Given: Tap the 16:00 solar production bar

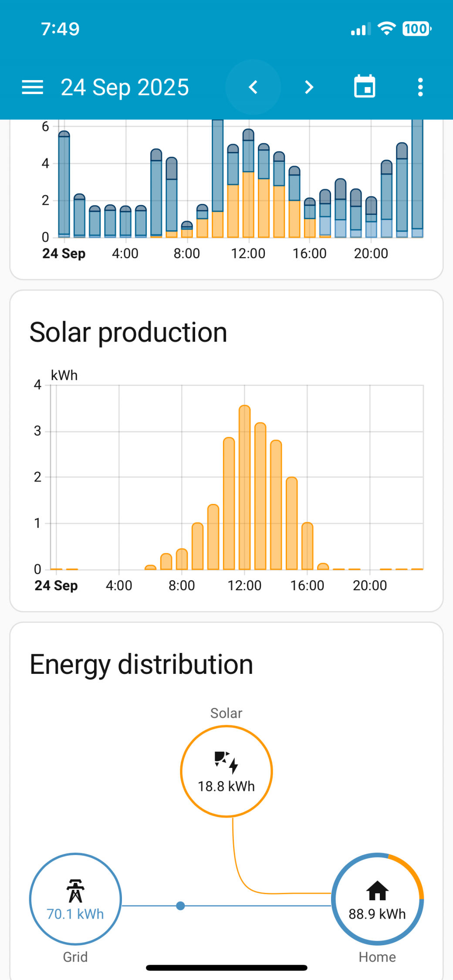Looking at the screenshot, I should tap(308, 546).
